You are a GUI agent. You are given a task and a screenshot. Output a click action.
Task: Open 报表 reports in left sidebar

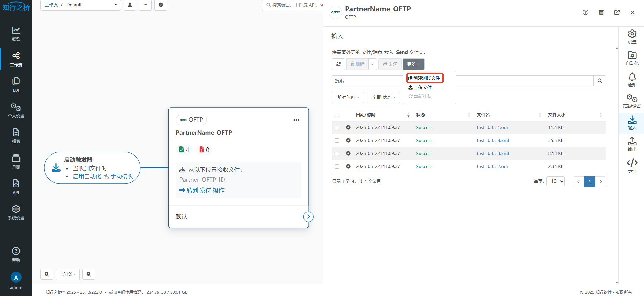pyautogui.click(x=16, y=136)
